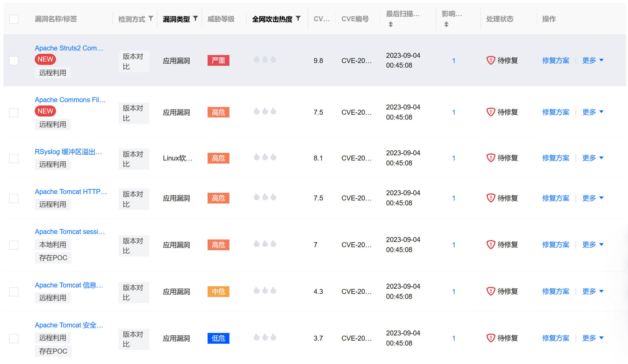Click 威胁等级 column header
Screen dimensions: 628x364
pos(221,19)
